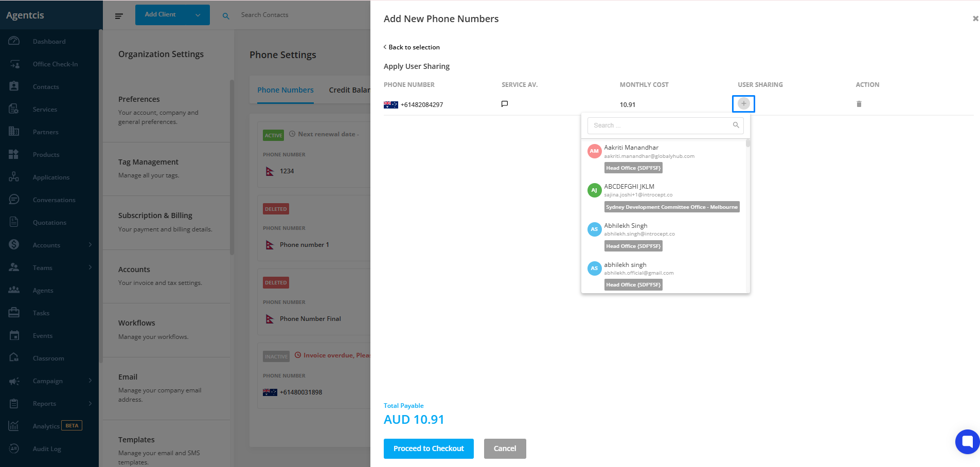Click the plus user sharing icon
The image size is (980, 467).
click(743, 104)
